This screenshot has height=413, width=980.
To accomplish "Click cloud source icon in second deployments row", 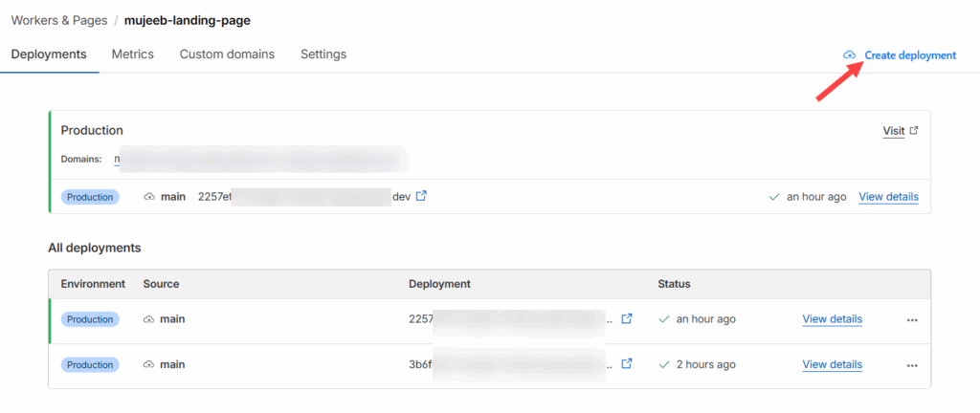I will (148, 364).
